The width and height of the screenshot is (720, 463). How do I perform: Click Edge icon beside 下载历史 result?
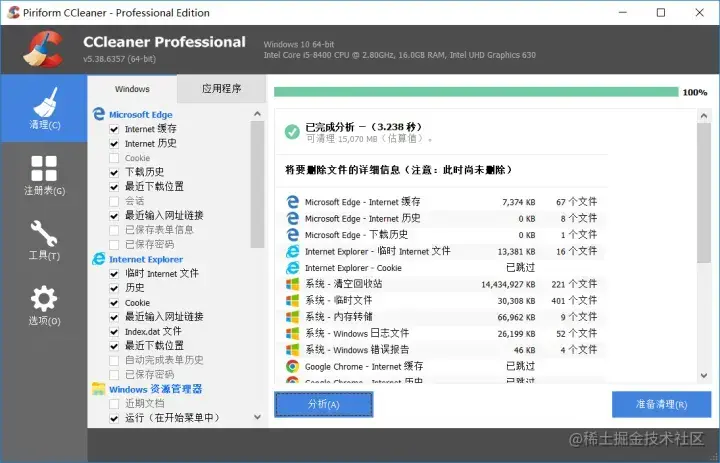point(292,235)
